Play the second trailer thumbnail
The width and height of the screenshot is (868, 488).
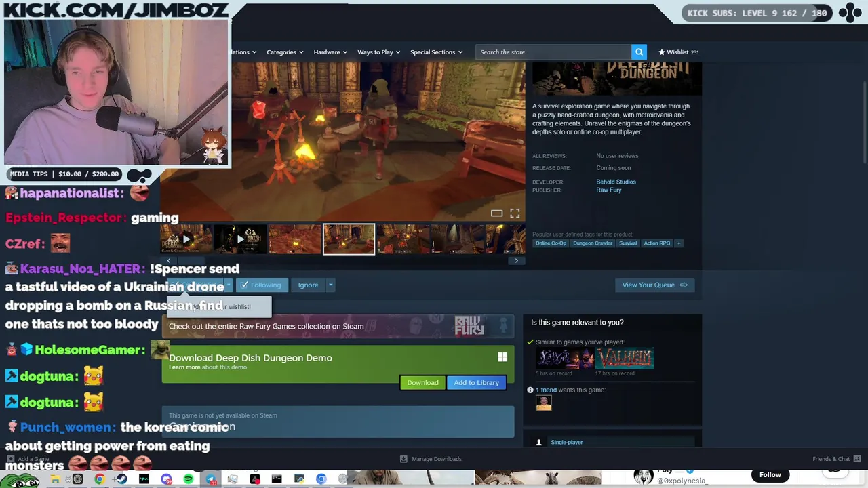click(x=240, y=239)
